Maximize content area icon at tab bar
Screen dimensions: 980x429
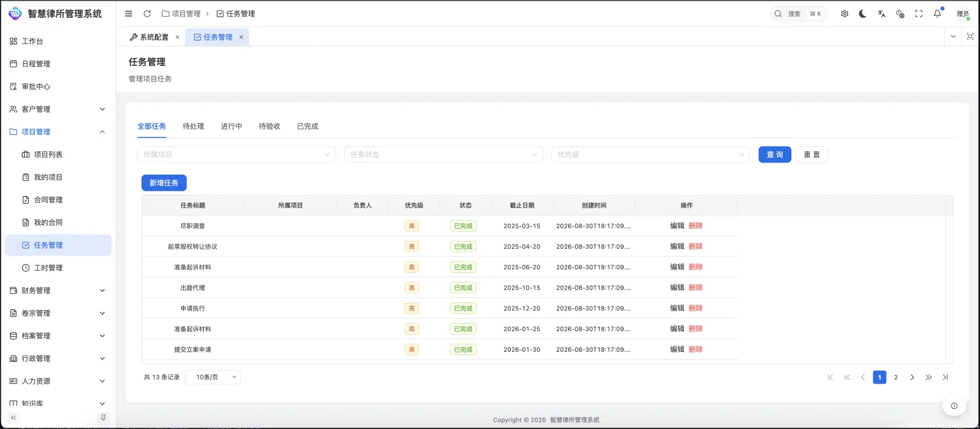[970, 37]
